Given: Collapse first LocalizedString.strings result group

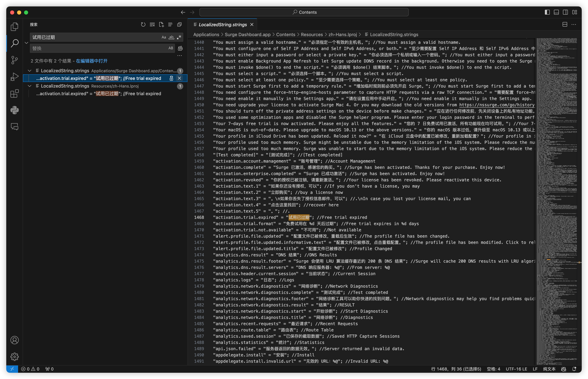Looking at the screenshot, I should 30,71.
